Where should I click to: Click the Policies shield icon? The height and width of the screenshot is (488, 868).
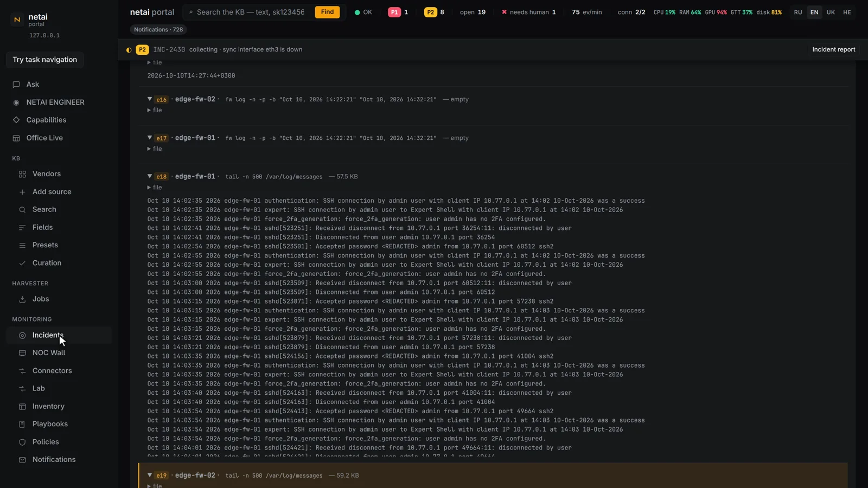click(x=22, y=442)
